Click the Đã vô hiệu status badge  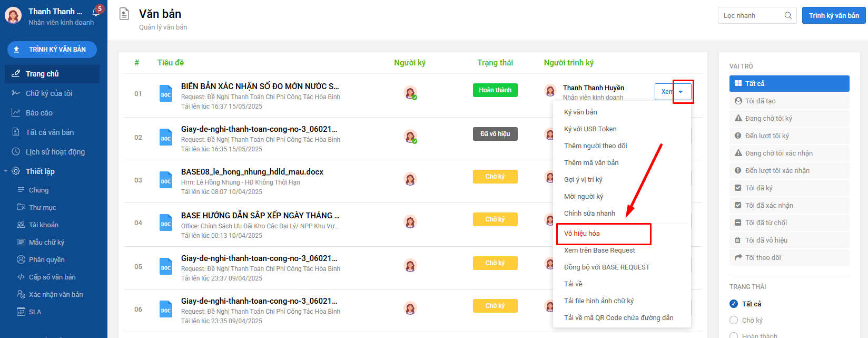click(x=495, y=134)
